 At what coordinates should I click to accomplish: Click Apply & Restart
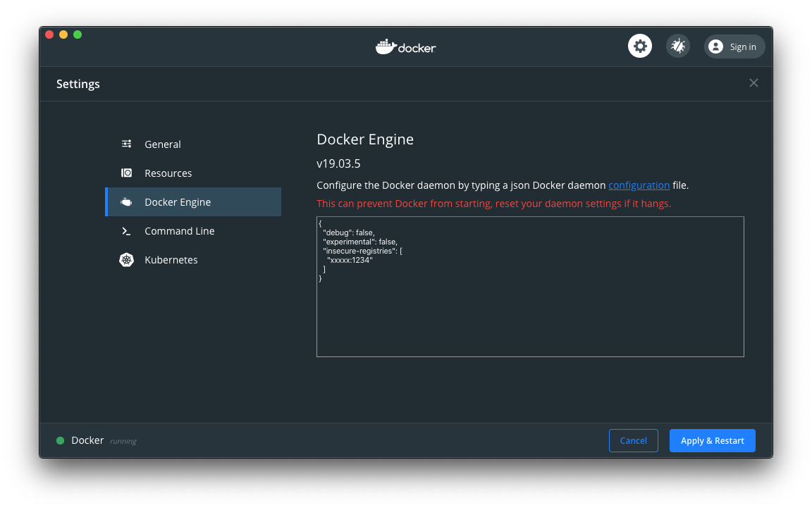coord(712,440)
